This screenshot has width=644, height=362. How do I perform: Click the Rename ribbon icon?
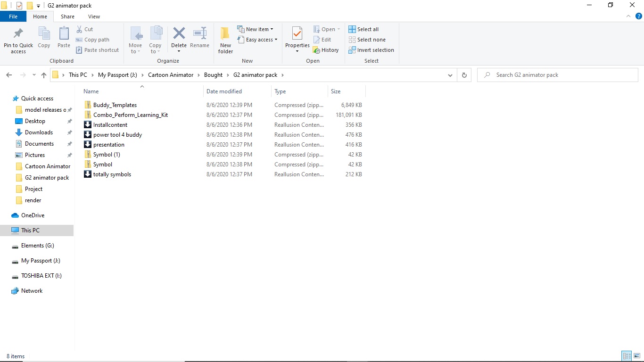(x=200, y=33)
